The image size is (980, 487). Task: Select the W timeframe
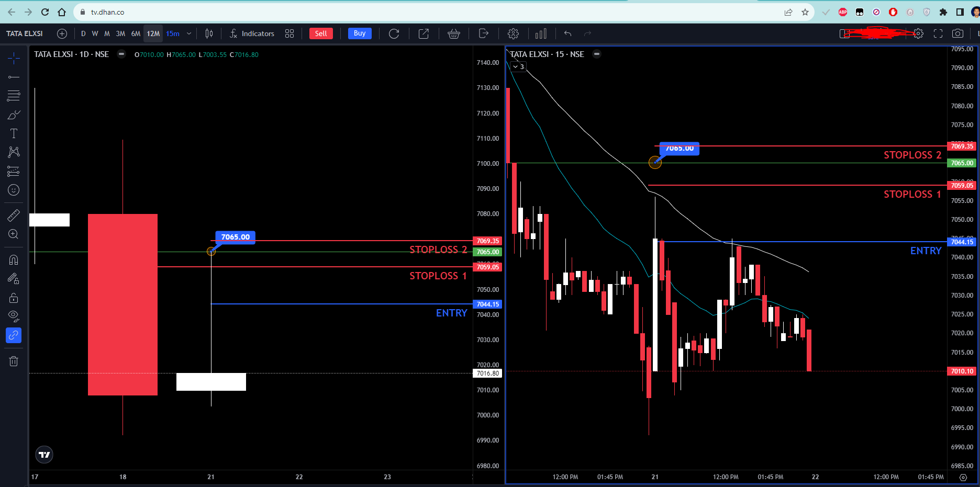click(x=95, y=33)
